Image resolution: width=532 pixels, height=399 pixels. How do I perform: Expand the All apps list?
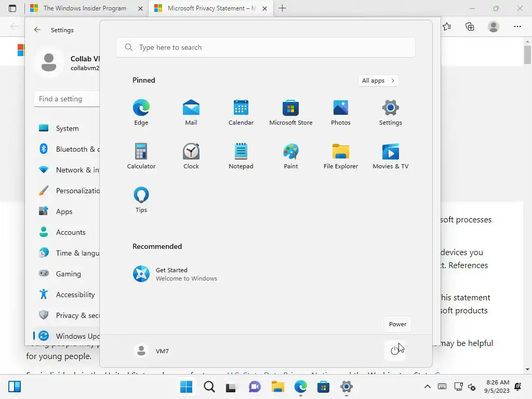pos(378,81)
